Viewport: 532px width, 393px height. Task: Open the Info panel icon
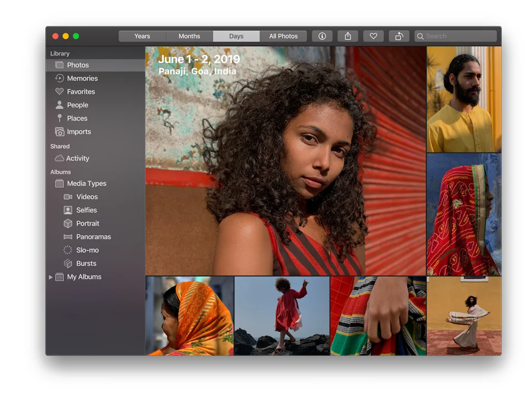322,36
